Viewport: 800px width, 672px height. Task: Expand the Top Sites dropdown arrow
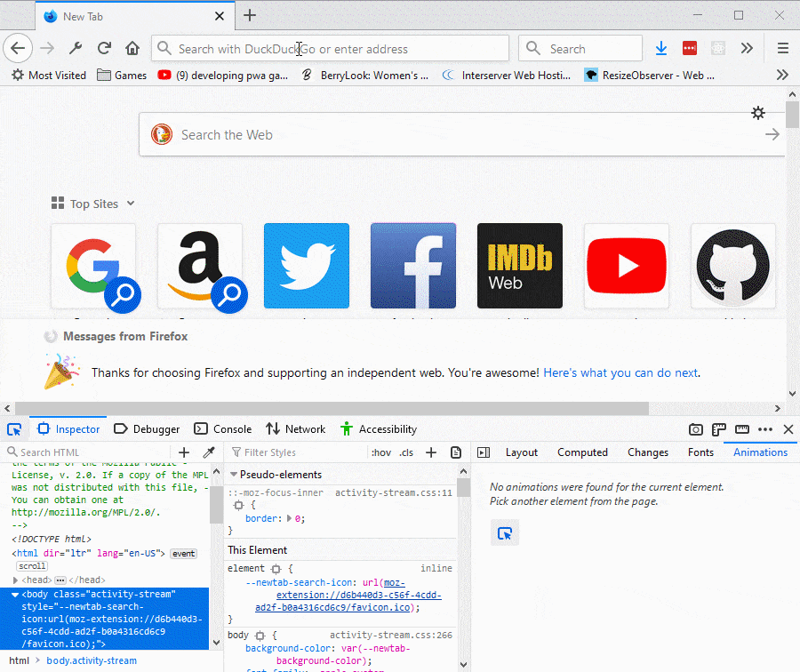[131, 204]
